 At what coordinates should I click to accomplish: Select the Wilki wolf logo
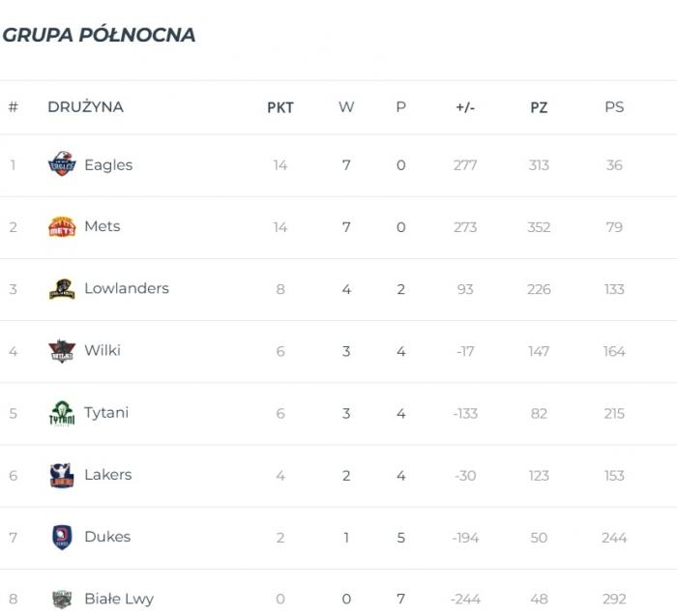(x=62, y=351)
